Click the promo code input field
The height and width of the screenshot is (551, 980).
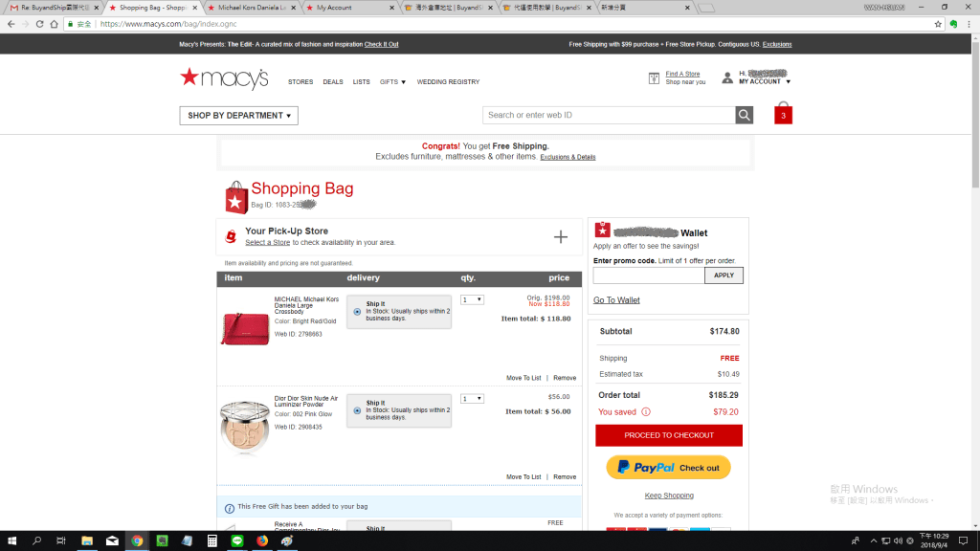coord(649,275)
